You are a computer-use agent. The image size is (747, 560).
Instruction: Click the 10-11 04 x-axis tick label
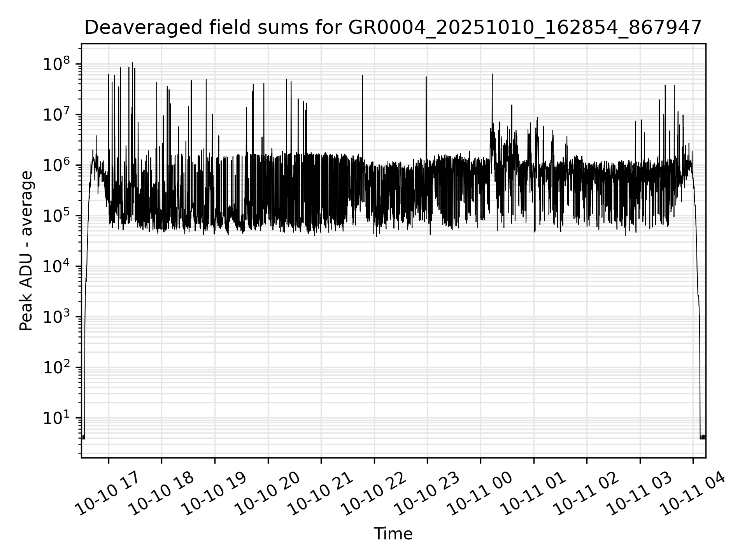point(693,493)
